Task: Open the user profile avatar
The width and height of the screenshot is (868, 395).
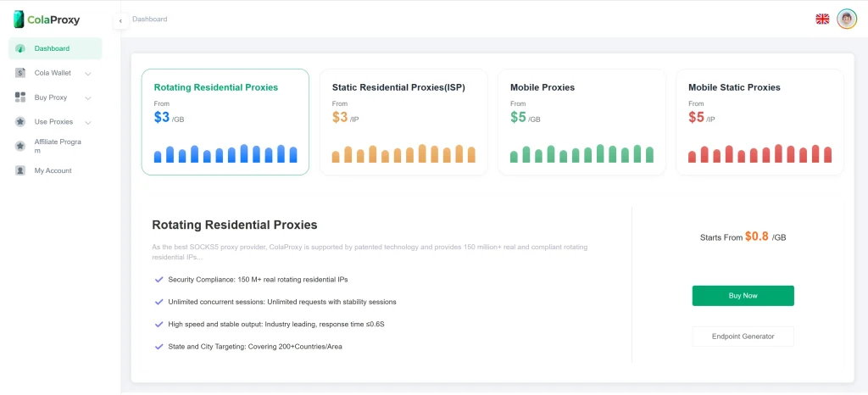Action: point(847,19)
